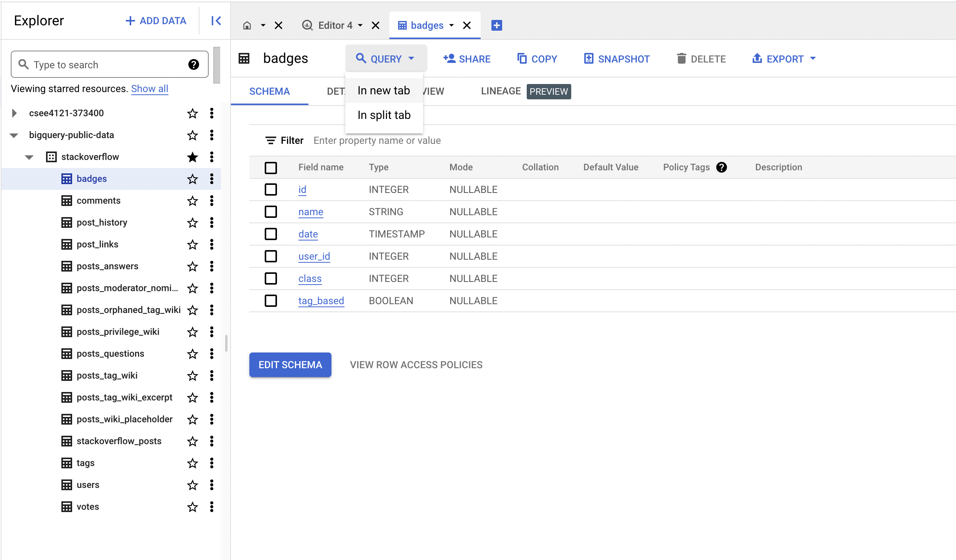
Task: Open the search help question mark icon
Action: (x=194, y=64)
